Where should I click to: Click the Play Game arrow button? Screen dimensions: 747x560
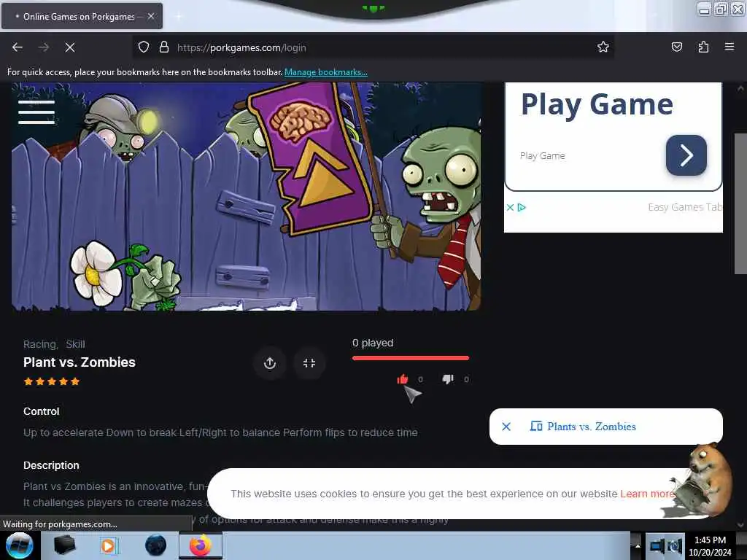pos(686,155)
